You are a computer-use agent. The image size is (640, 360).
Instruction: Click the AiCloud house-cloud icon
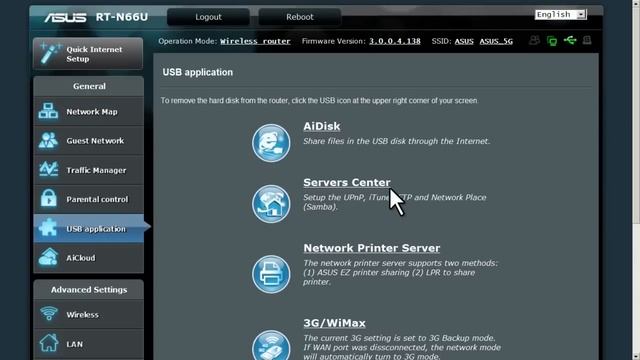48,257
